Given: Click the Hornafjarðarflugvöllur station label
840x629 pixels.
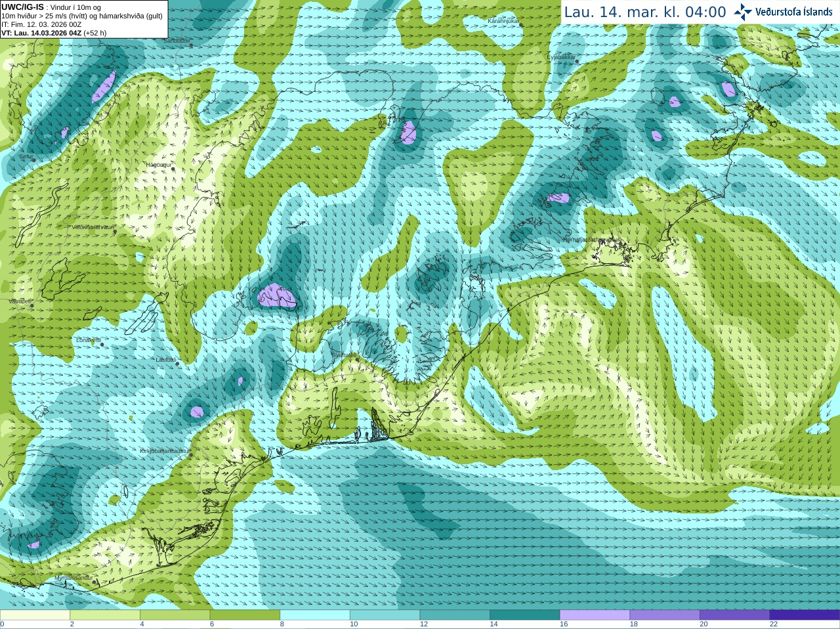Looking at the screenshot, I should pyautogui.click(x=592, y=240).
